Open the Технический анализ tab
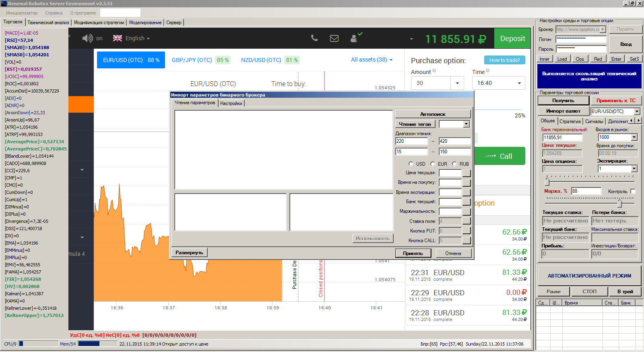 click(48, 23)
